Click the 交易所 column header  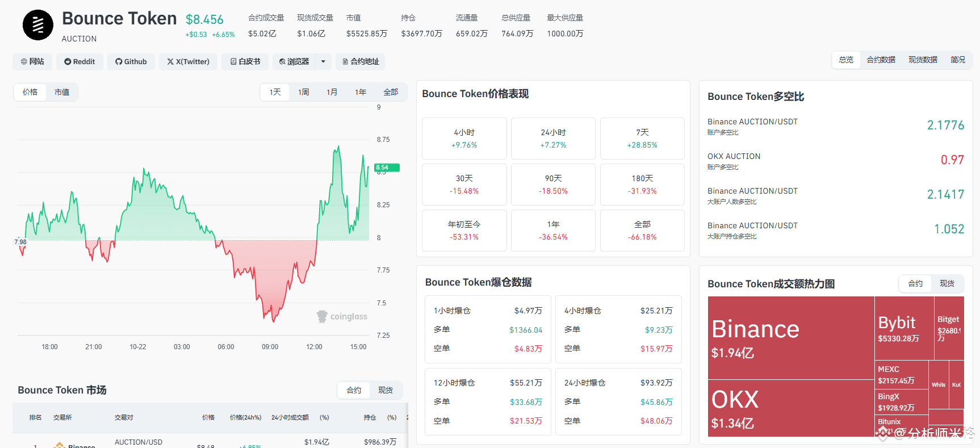pos(62,417)
